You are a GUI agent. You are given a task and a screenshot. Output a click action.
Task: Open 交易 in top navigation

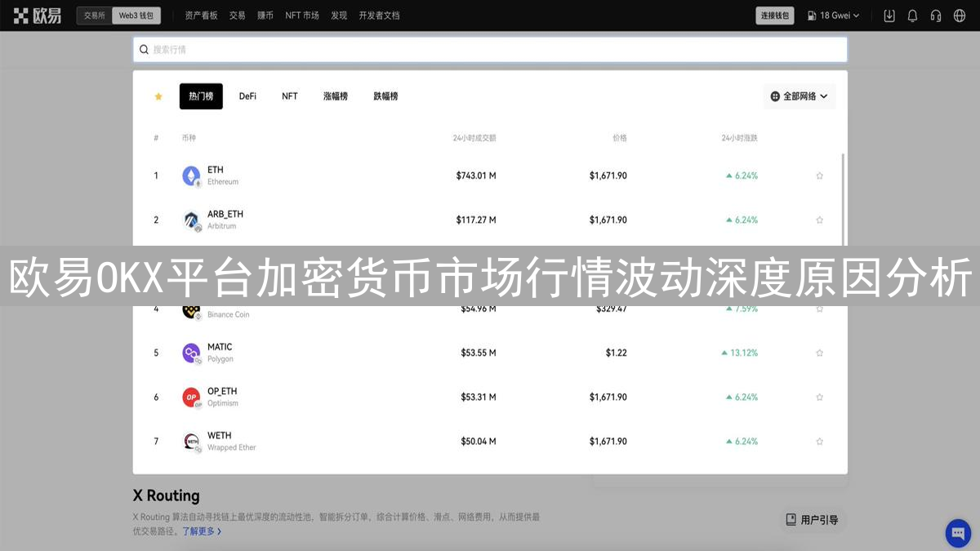(x=237, y=16)
